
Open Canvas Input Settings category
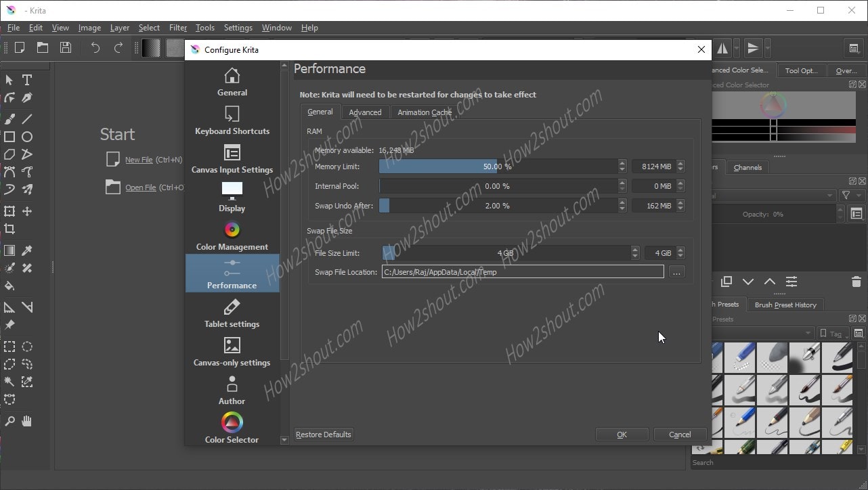coord(232,159)
